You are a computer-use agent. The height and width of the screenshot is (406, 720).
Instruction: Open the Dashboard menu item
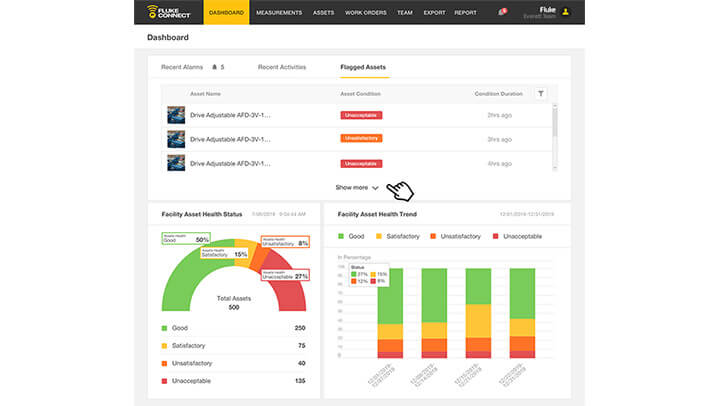coord(226,12)
